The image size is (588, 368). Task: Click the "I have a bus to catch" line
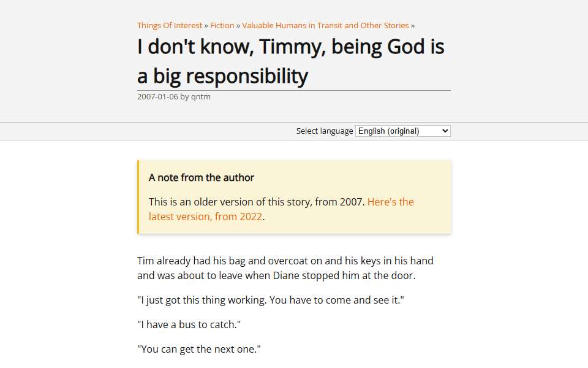pos(189,325)
